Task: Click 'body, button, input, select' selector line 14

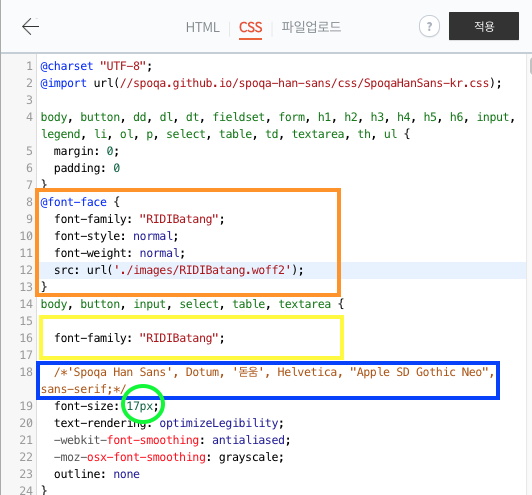Action: pos(192,304)
